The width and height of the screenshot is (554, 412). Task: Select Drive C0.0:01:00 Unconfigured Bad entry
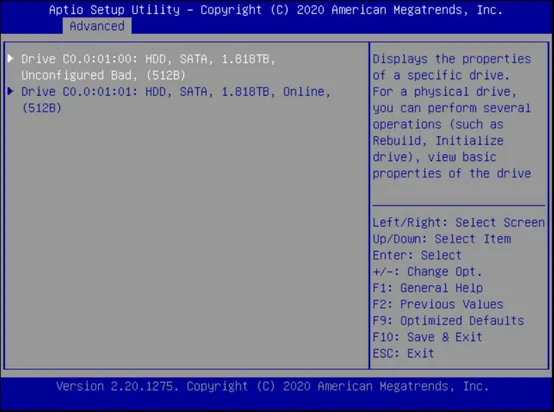(148, 67)
